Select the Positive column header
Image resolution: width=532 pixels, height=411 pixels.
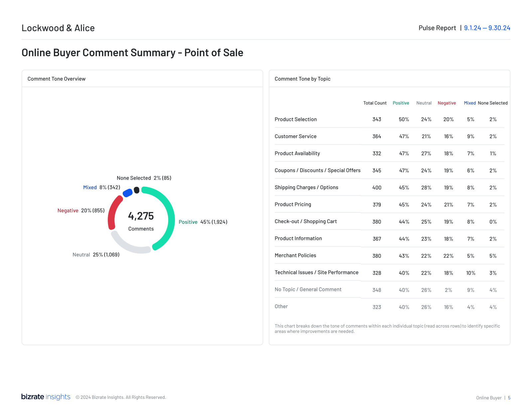pos(401,103)
